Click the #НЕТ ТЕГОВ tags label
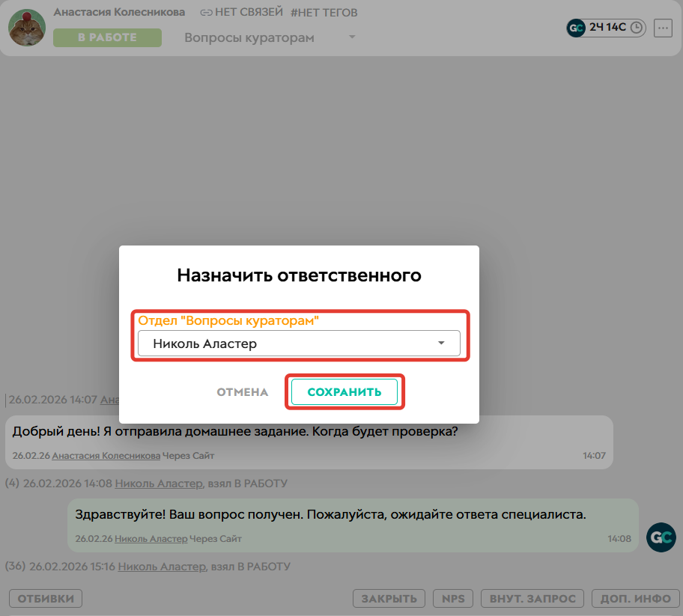683x616 pixels. [324, 13]
